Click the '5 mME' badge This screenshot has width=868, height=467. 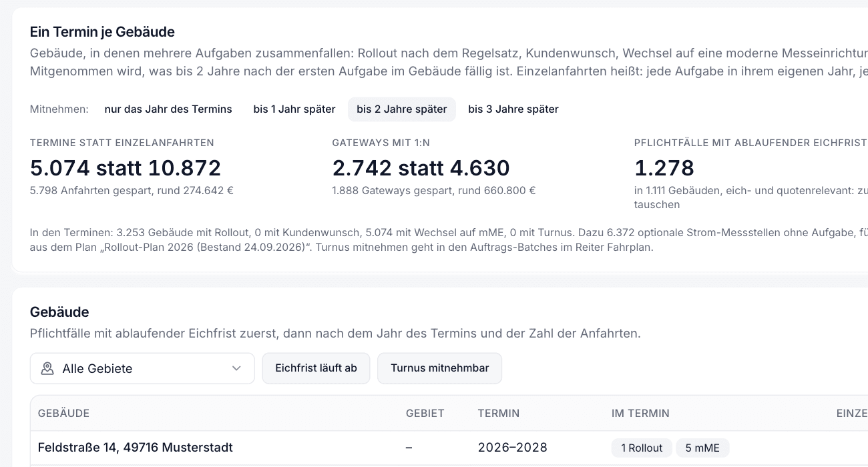(702, 448)
